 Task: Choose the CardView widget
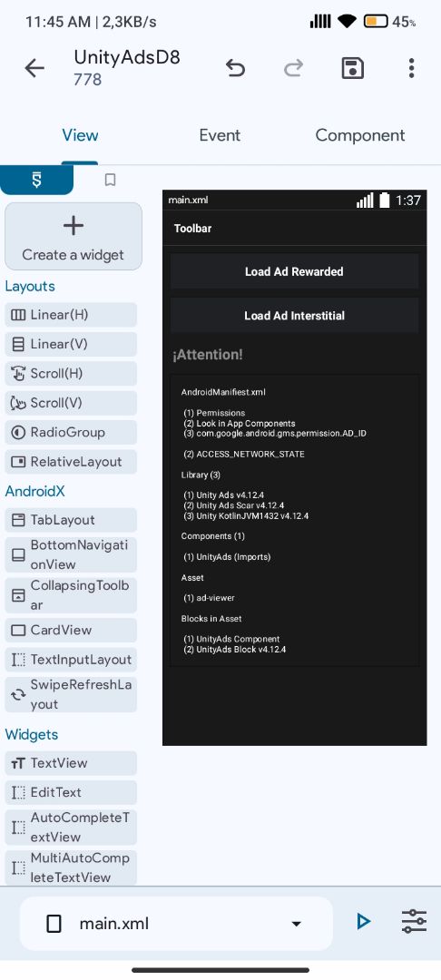tap(71, 630)
